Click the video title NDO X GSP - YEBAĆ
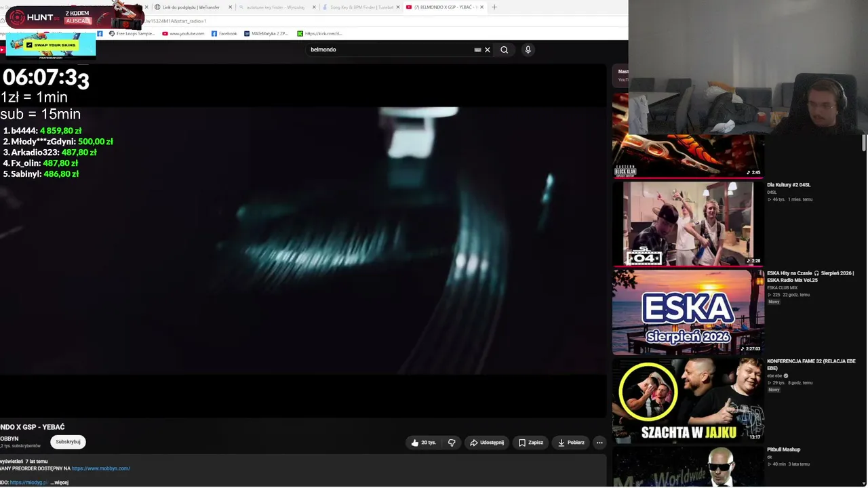This screenshot has height=488, width=868. 33,427
